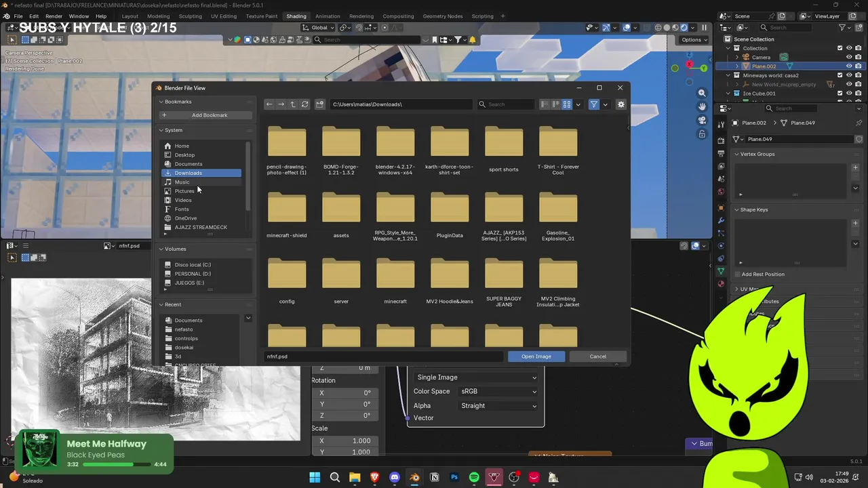The width and height of the screenshot is (868, 488).
Task: Toggle Ice Cube.001 collection checkbox
Action: [840, 94]
